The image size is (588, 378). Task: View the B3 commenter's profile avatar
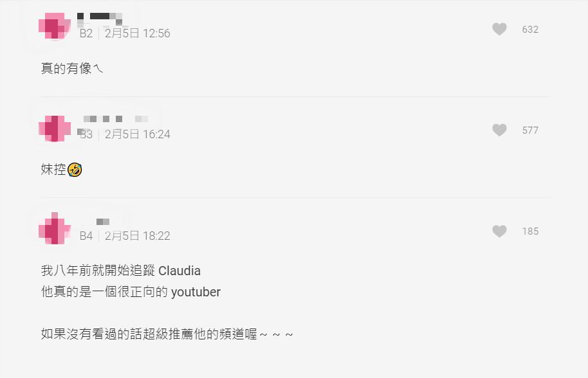pyautogui.click(x=55, y=128)
